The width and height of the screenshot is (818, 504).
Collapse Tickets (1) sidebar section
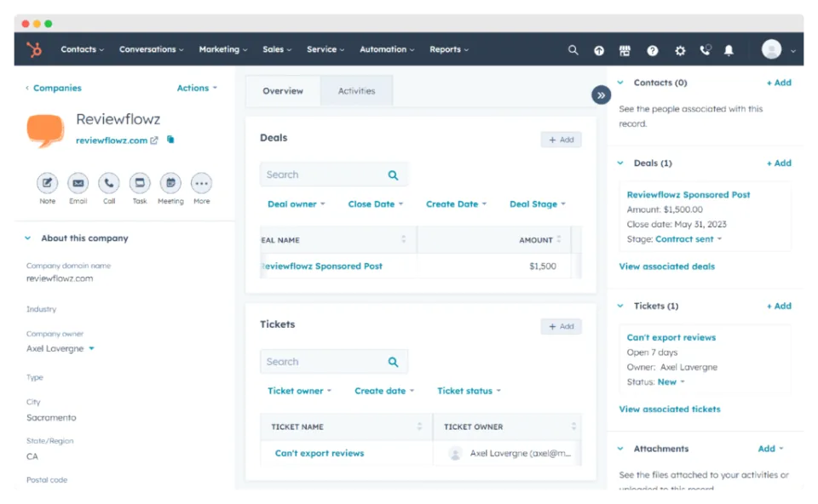click(x=620, y=306)
